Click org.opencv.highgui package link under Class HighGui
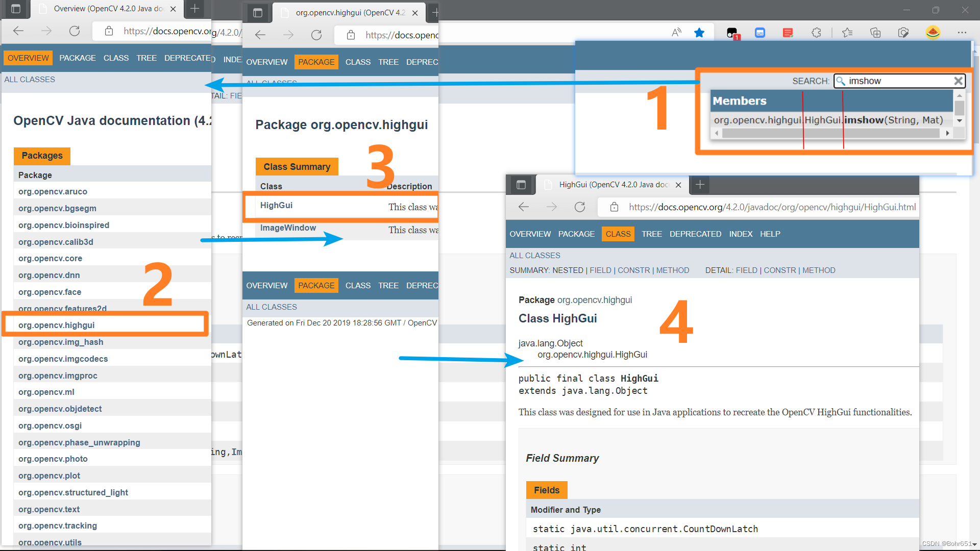The width and height of the screenshot is (980, 551). pos(594,300)
